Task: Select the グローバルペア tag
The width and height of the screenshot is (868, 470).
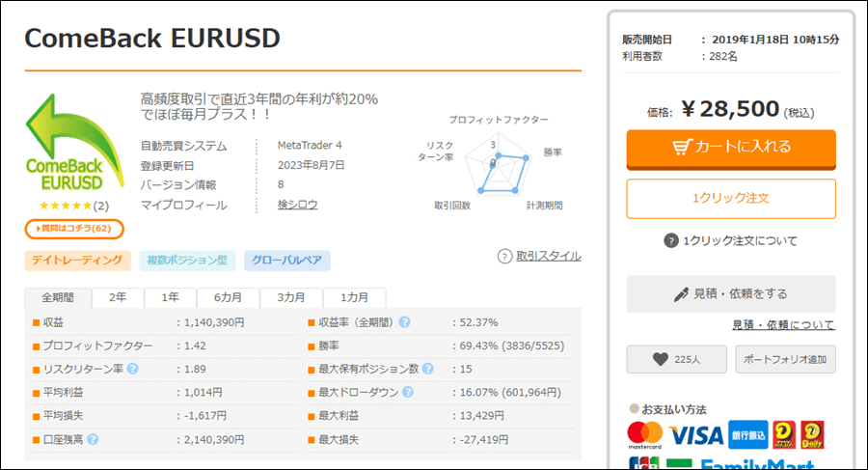Action: (x=286, y=261)
